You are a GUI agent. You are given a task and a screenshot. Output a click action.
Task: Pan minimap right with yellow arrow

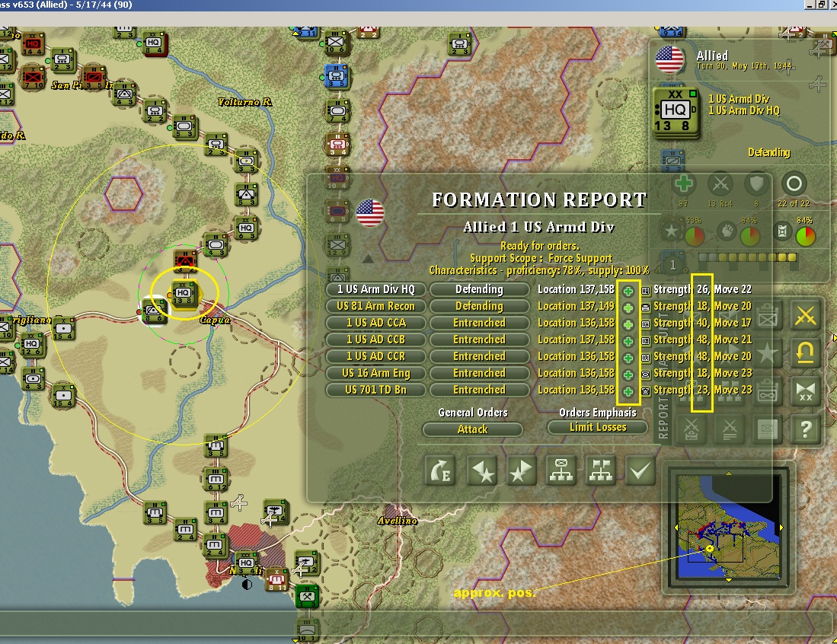point(781,528)
